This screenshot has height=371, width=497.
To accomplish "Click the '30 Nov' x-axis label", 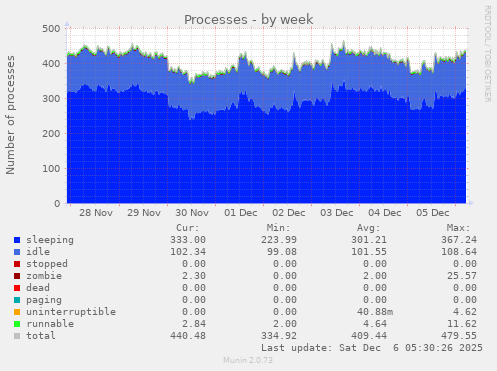I will [x=192, y=213].
